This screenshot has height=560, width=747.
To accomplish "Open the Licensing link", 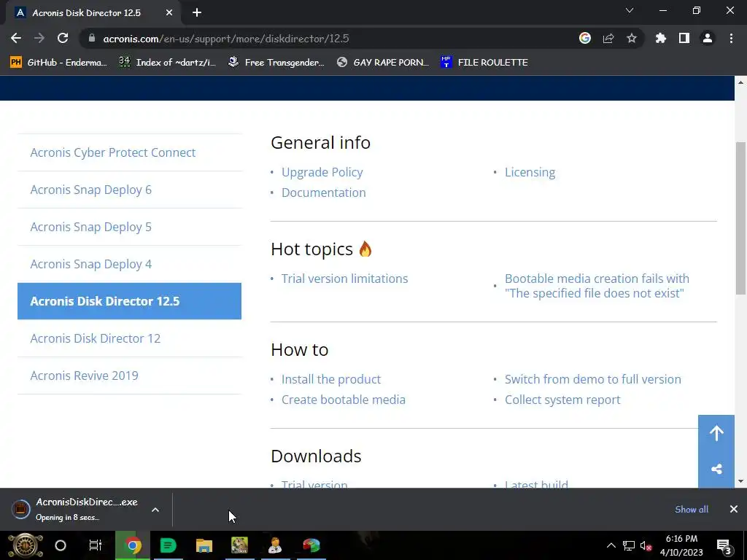I will (x=530, y=172).
